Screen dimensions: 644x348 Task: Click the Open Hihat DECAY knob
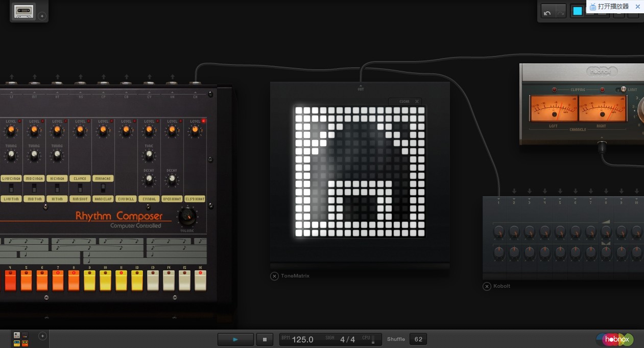coord(172,179)
